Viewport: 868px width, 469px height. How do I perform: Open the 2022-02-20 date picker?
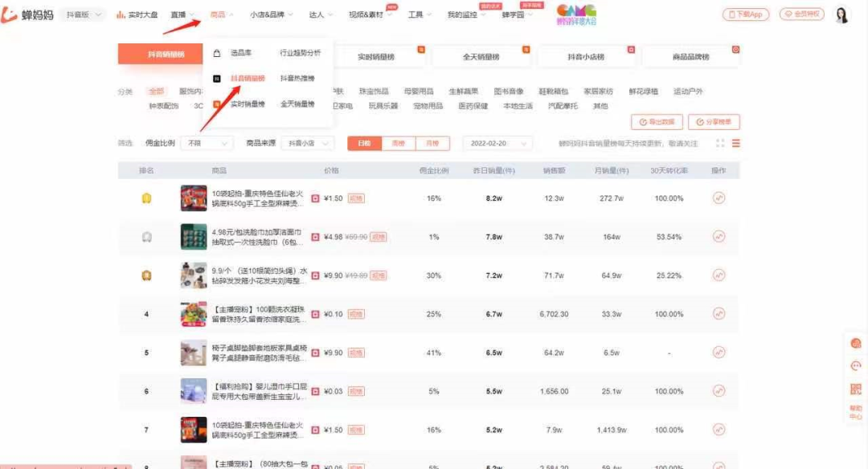pos(497,143)
